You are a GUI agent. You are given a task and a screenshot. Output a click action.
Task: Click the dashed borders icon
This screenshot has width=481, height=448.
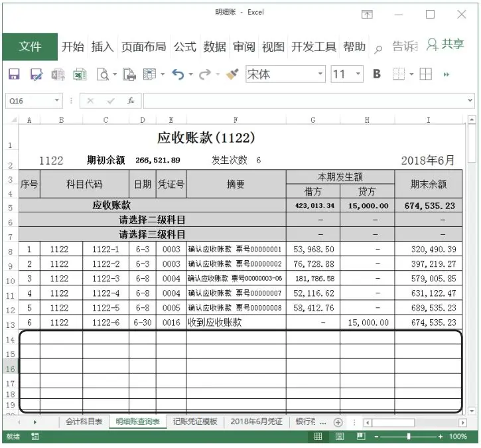(399, 74)
